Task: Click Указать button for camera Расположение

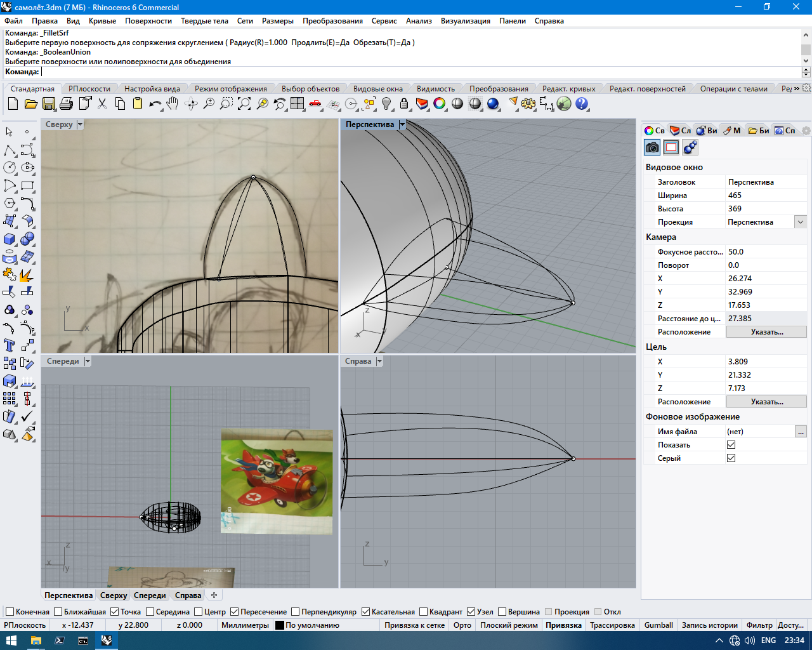Action: (x=766, y=332)
